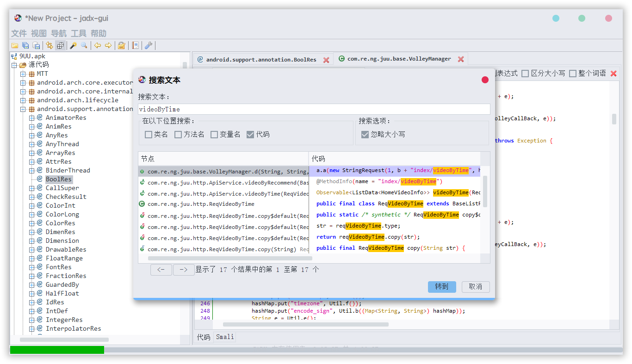
Task: Collapse the android.support.annotation package
Action: tap(23, 109)
